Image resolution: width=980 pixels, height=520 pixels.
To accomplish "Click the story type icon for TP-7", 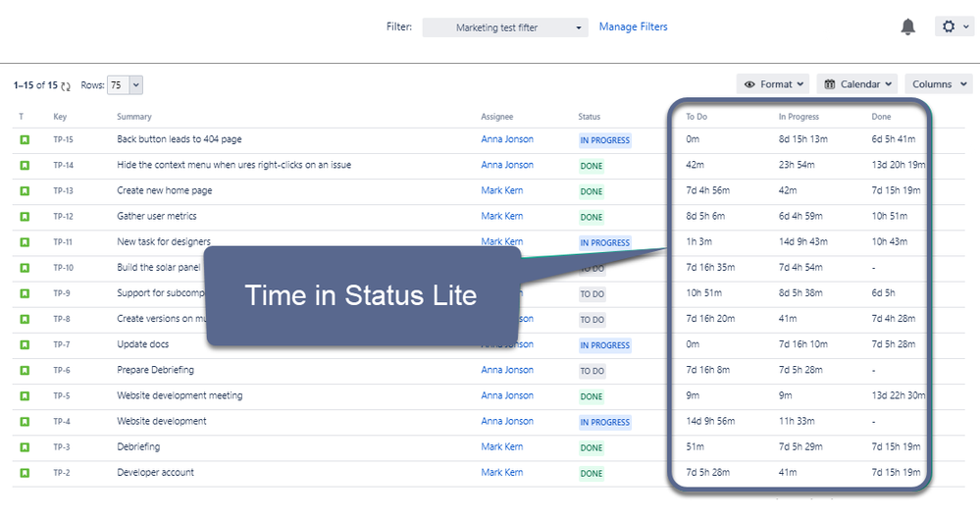I will point(25,345).
